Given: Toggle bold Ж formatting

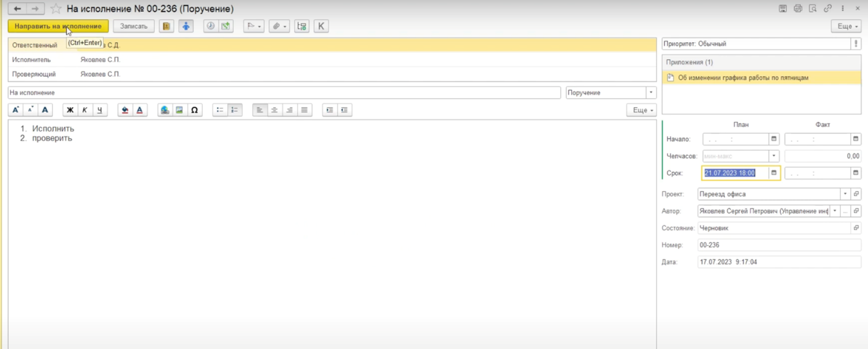Looking at the screenshot, I should tap(70, 110).
